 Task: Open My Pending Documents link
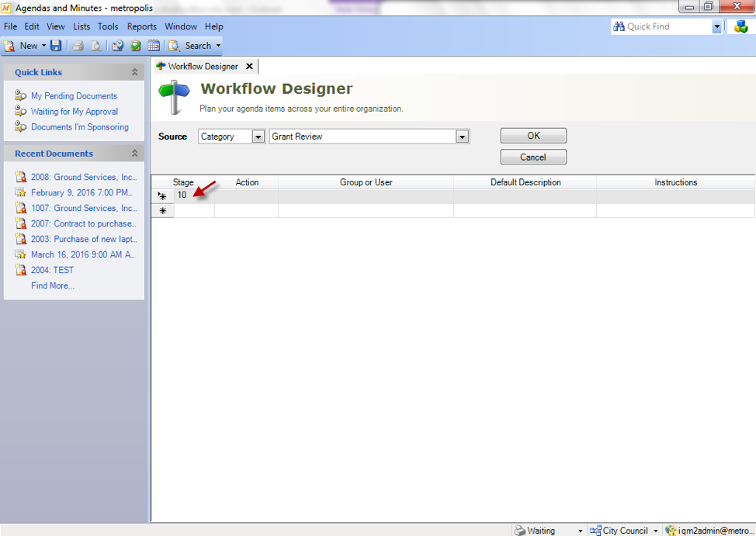coord(75,96)
